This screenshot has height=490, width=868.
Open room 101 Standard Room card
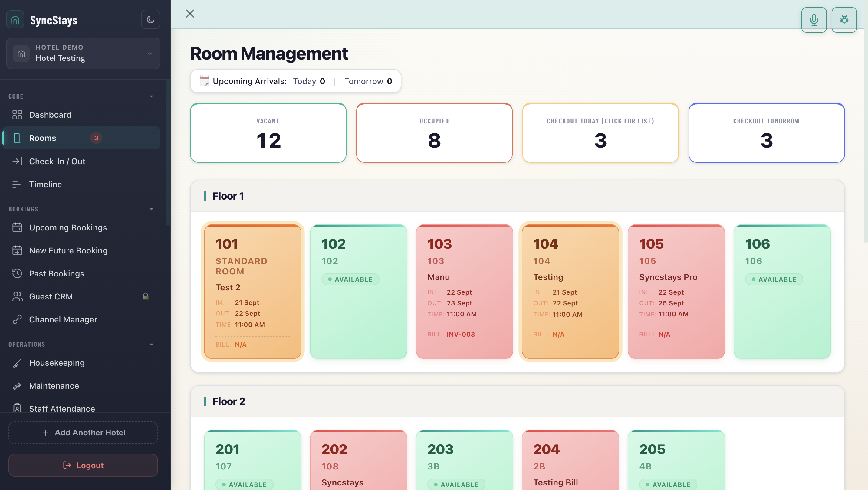click(x=253, y=292)
